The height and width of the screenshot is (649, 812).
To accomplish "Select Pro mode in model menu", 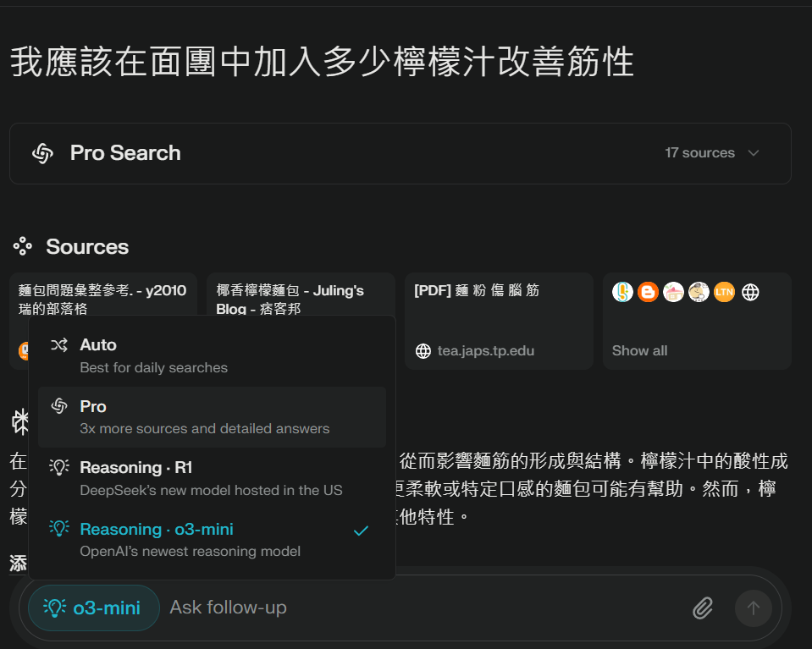I will pos(213,417).
